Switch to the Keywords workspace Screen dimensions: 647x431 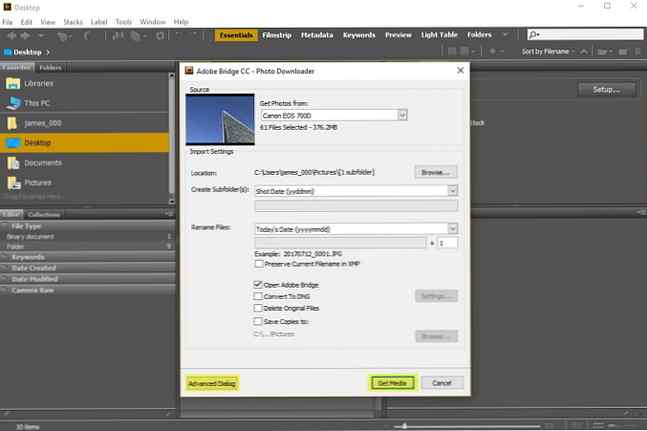click(x=359, y=35)
